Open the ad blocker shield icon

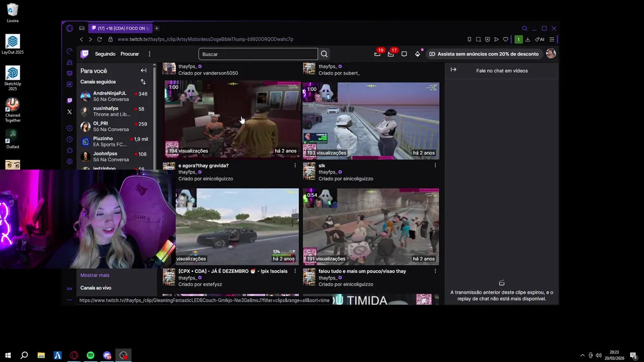[487, 39]
